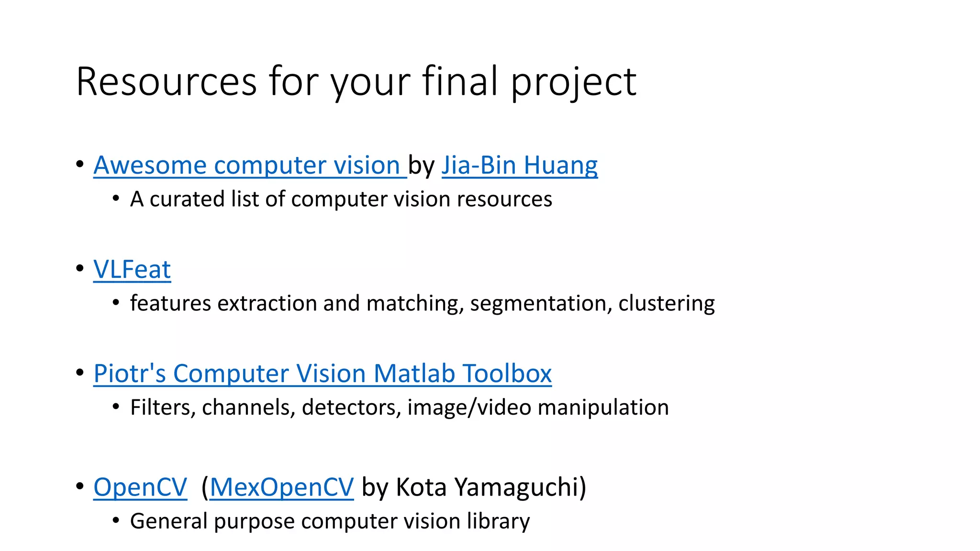Click the bullet before Awesome computer vision

tap(80, 164)
